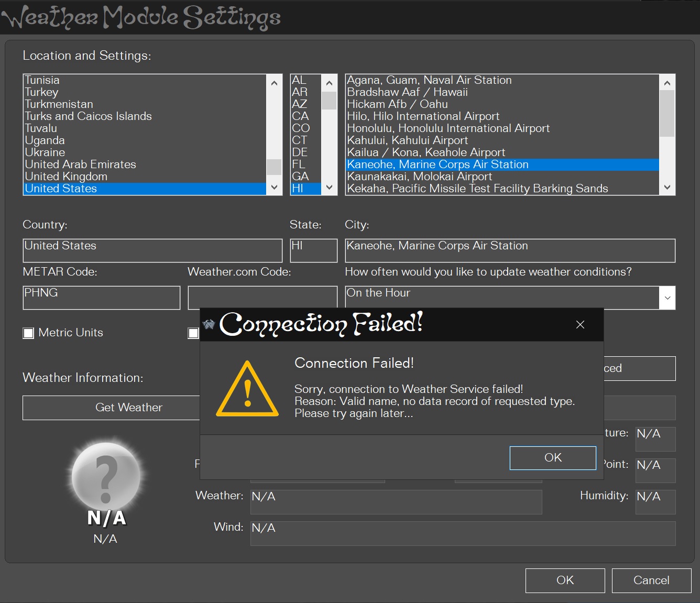Click the small icon in Connection Failed title

209,324
